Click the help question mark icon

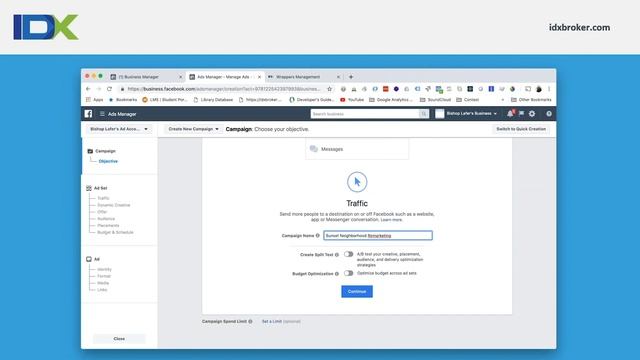click(x=549, y=114)
